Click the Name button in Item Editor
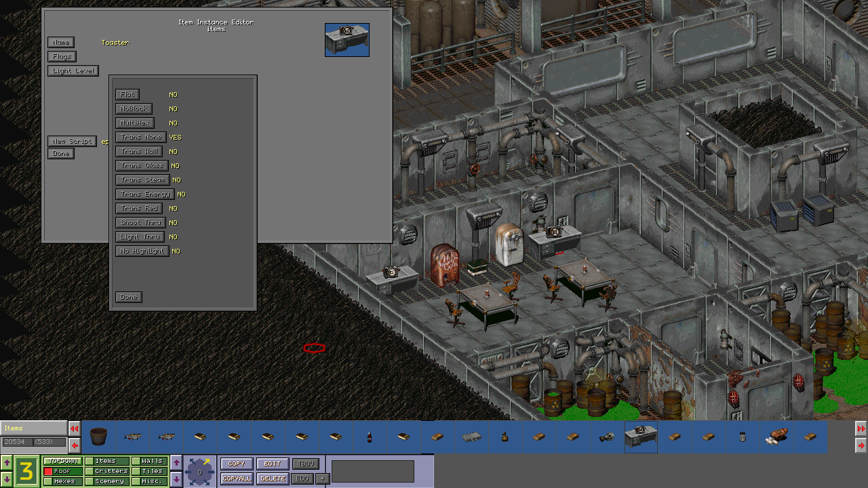Viewport: 868px width, 488px height. [x=61, y=42]
